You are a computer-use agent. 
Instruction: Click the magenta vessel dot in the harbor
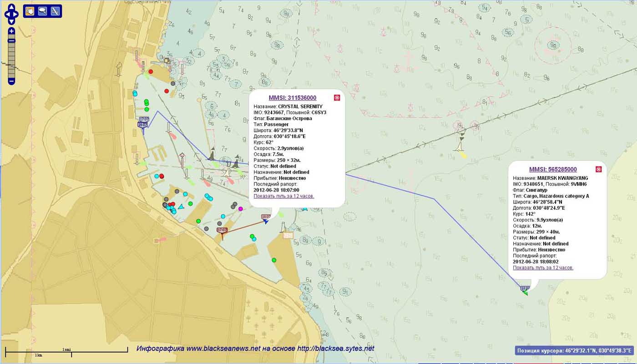coord(241,209)
